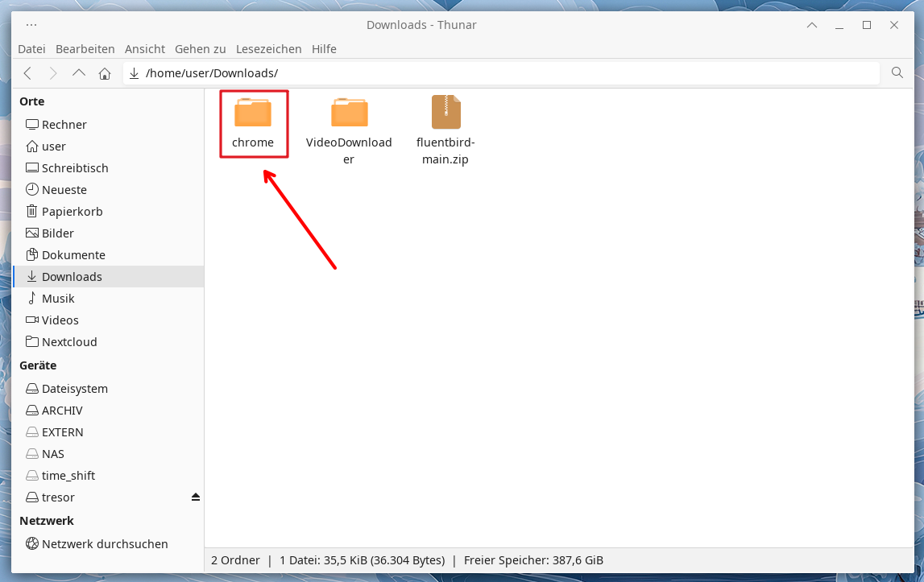Eject the tresor volume
Screen dimensions: 924x582
(x=195, y=497)
